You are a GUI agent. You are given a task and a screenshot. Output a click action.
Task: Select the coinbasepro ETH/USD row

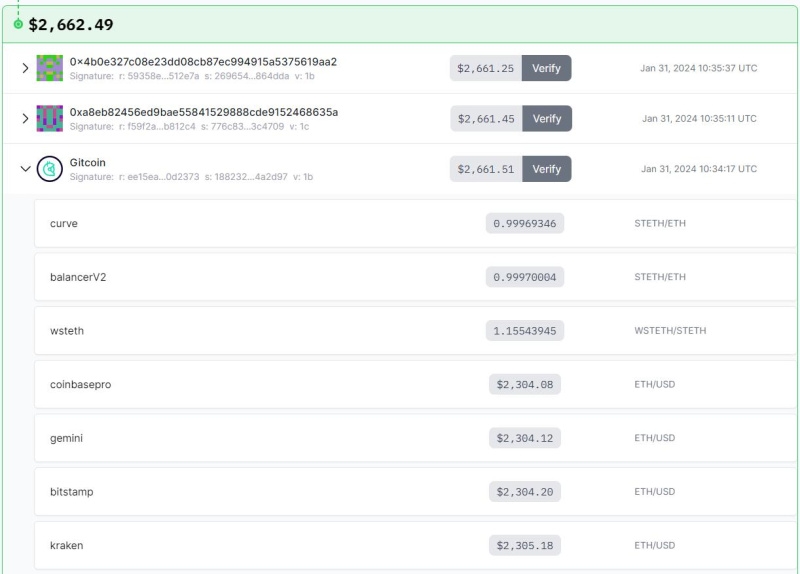[x=415, y=384]
